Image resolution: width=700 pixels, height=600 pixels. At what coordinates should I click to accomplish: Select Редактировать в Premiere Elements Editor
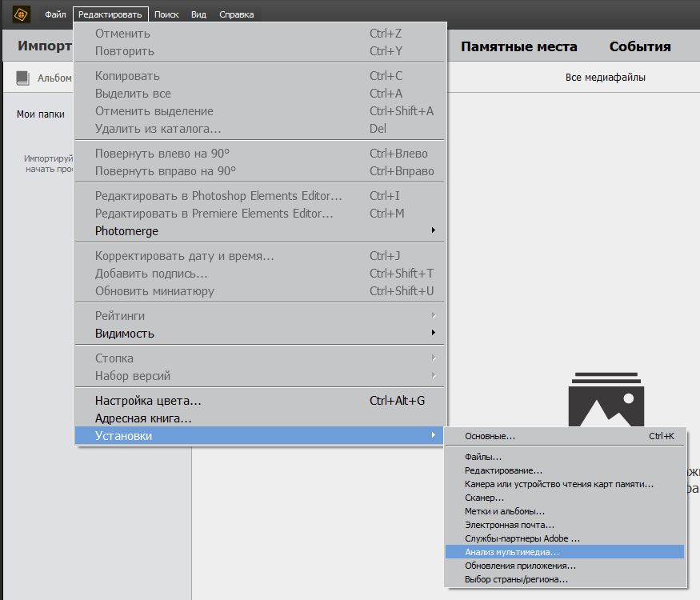click(x=260, y=214)
